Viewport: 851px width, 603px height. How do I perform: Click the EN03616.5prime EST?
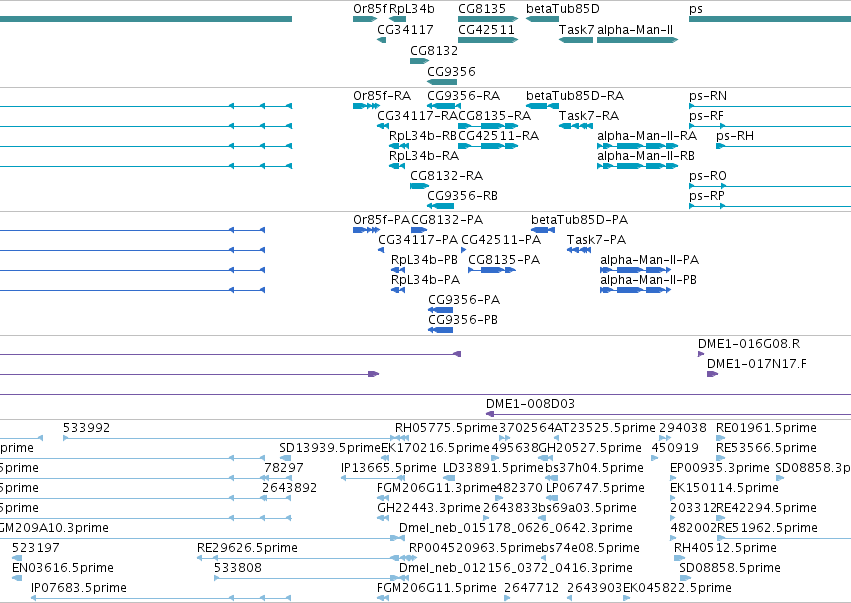pos(17,578)
